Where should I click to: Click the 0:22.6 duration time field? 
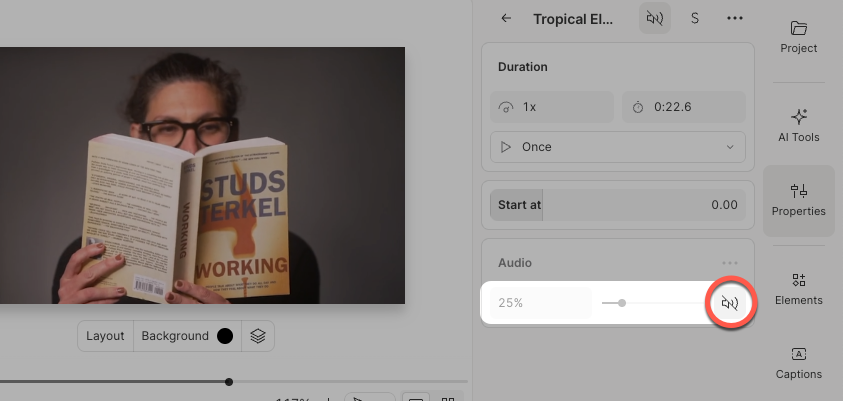coord(684,106)
